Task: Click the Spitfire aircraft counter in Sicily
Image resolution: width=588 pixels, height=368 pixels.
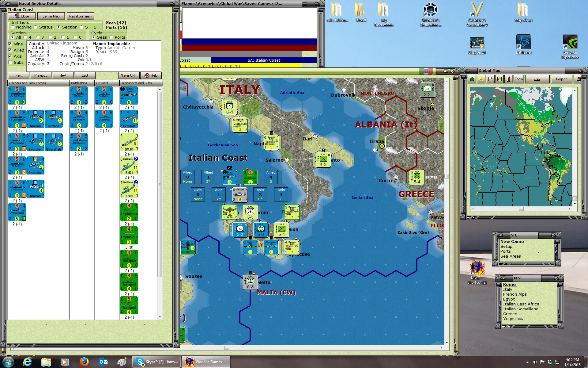Action: point(250,247)
